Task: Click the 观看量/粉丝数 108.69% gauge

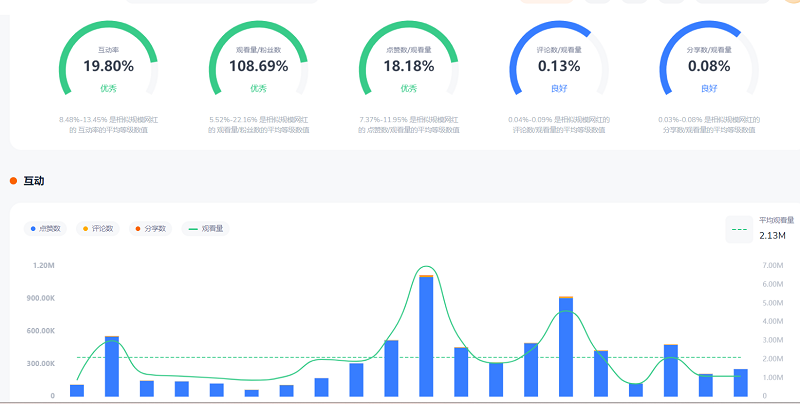Action: (258, 64)
